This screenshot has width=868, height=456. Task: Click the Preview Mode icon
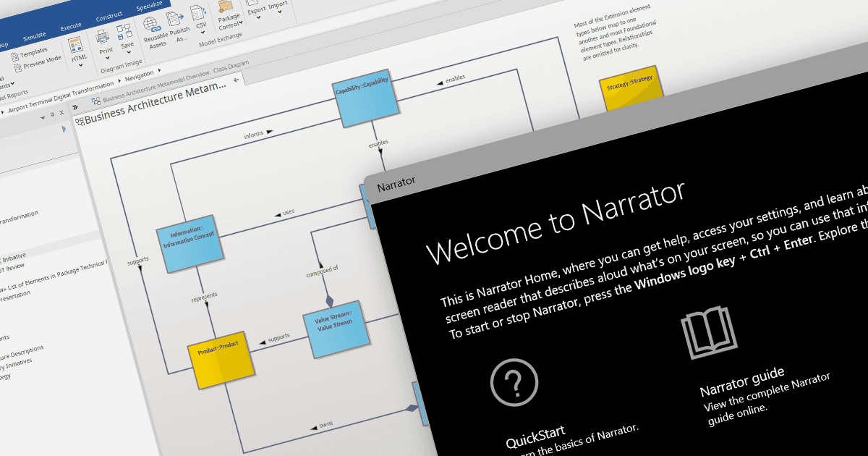18,68
